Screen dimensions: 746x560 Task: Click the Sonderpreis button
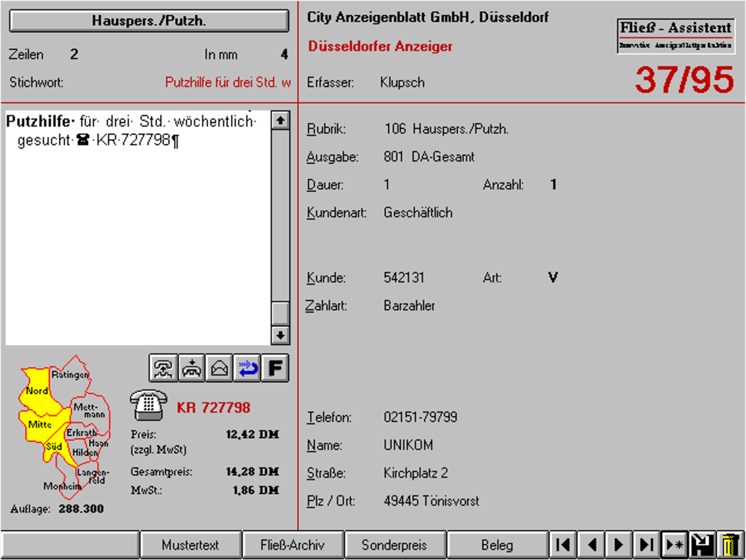pyautogui.click(x=395, y=545)
